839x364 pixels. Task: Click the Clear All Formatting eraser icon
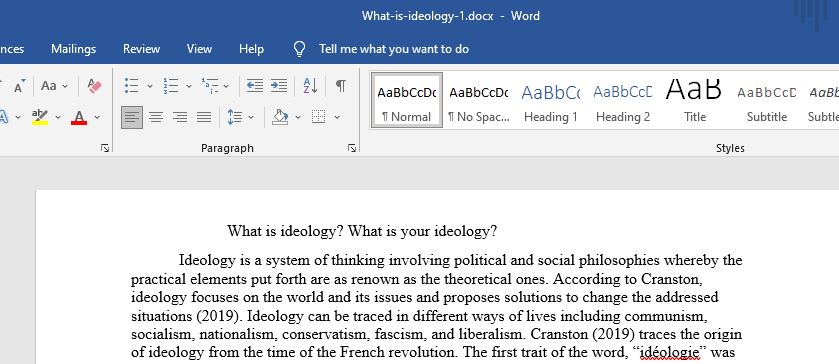click(x=95, y=86)
